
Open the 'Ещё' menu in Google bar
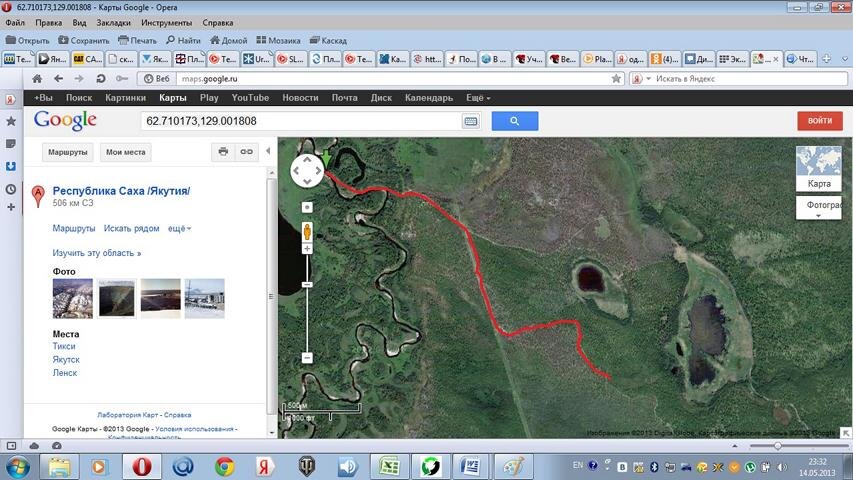click(476, 98)
